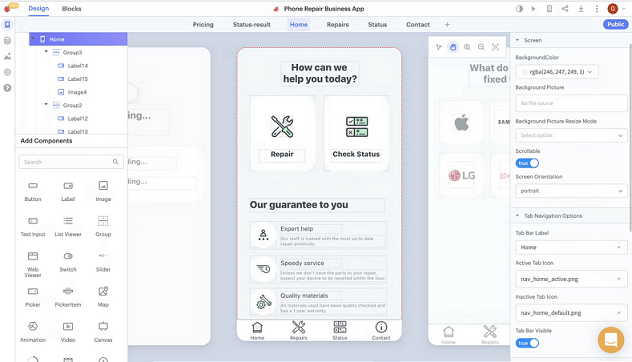Click the play preview icon in top bar
The image size is (632, 362).
[533, 8]
